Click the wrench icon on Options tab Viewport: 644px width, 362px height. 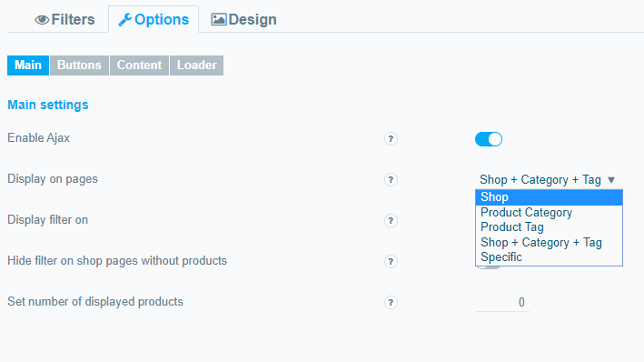pos(124,20)
